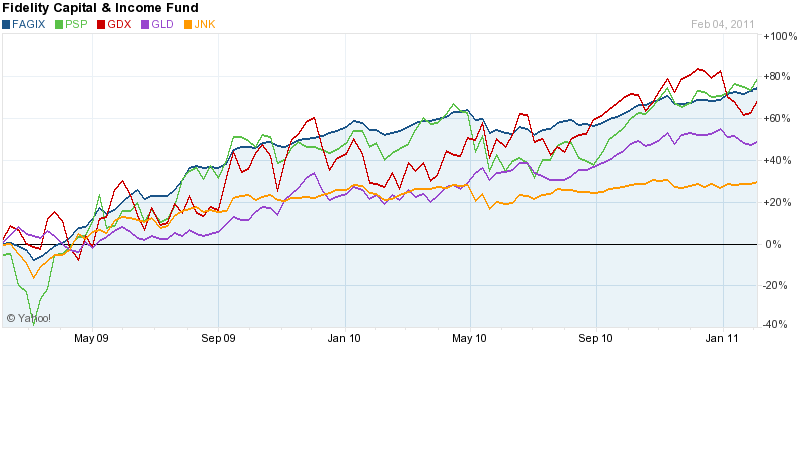Image resolution: width=800 pixels, height=475 pixels.
Task: Select the FAGIX ticker label
Action: pyautogui.click(x=29, y=24)
